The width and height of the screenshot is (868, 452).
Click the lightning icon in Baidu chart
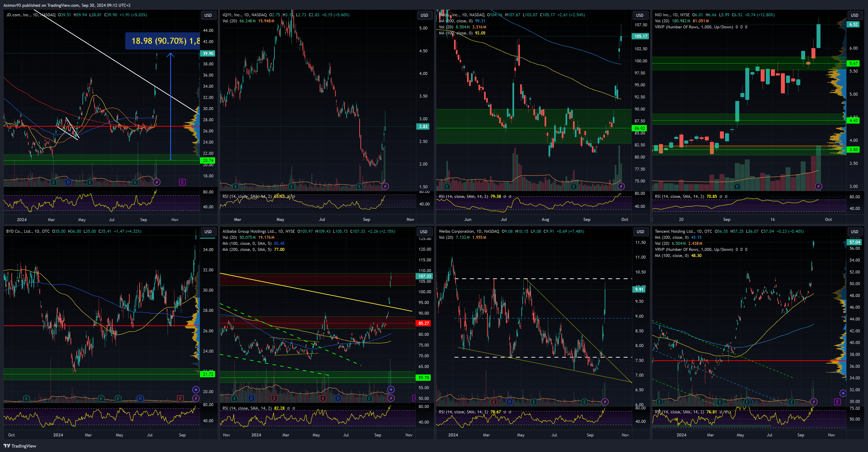coord(621,186)
